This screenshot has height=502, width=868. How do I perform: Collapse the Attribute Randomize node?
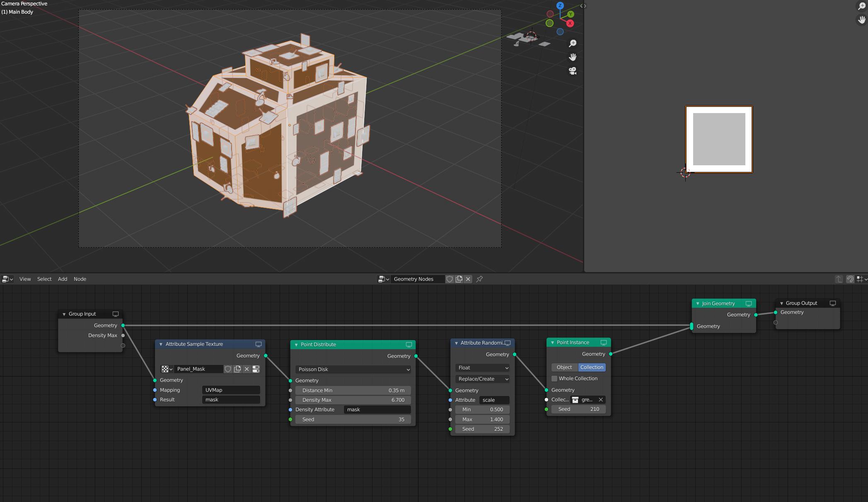pyautogui.click(x=456, y=343)
